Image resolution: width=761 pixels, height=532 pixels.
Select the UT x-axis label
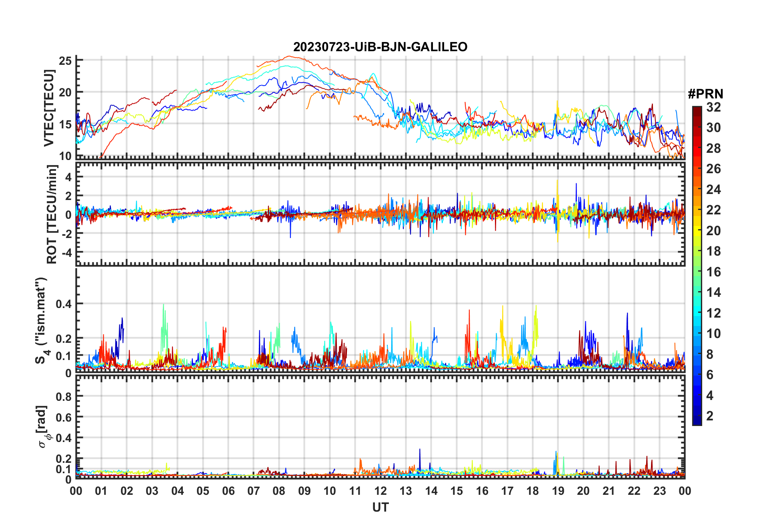(380, 507)
